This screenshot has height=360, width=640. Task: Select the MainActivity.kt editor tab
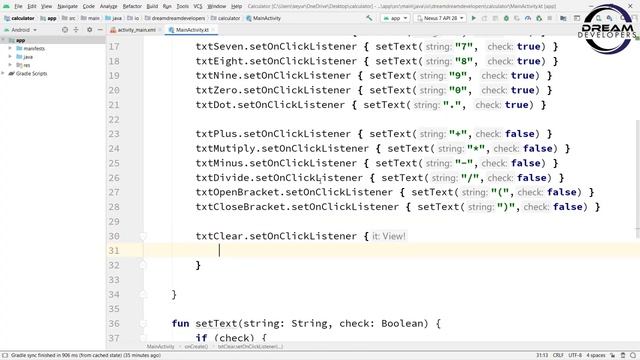[x=192, y=30]
